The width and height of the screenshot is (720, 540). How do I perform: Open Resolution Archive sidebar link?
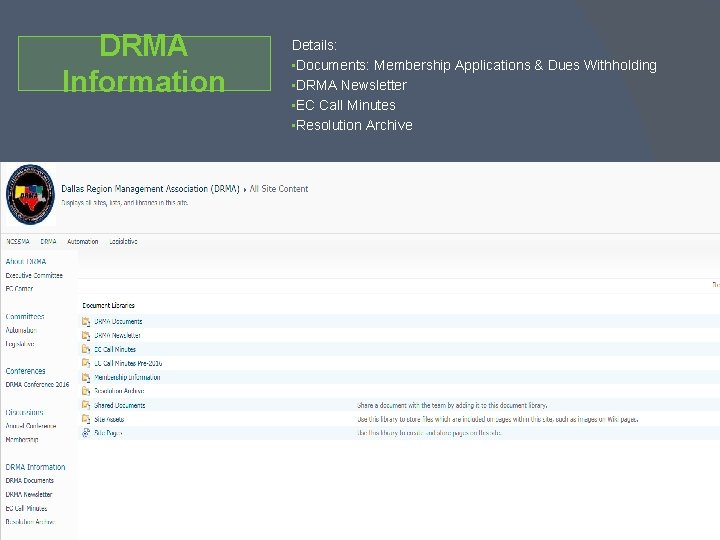pos(30,522)
